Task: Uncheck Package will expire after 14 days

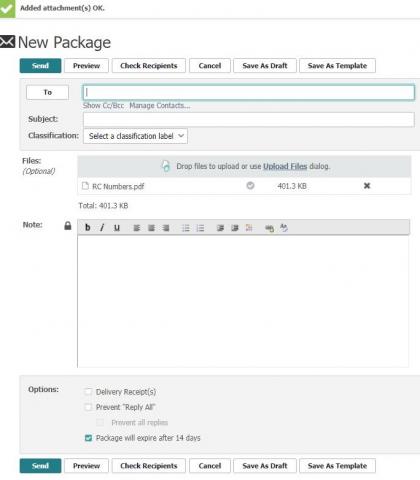Action: [x=88, y=438]
